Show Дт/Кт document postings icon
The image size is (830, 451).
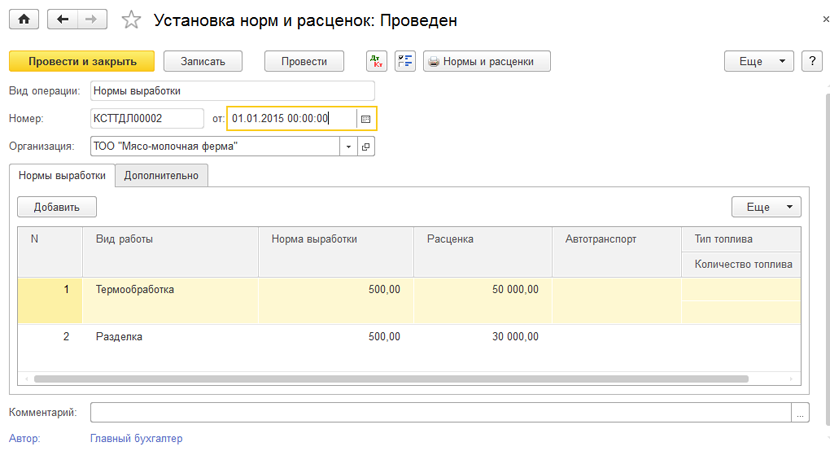pyautogui.click(x=376, y=61)
